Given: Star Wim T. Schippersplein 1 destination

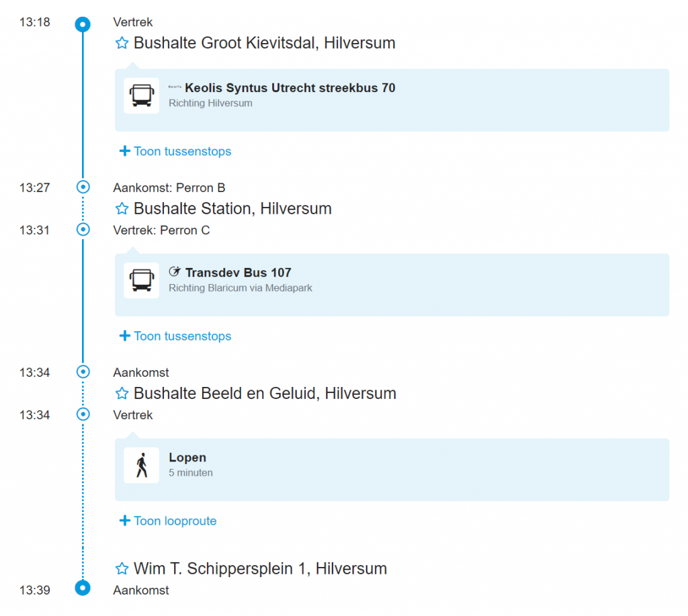Looking at the screenshot, I should coord(122,569).
